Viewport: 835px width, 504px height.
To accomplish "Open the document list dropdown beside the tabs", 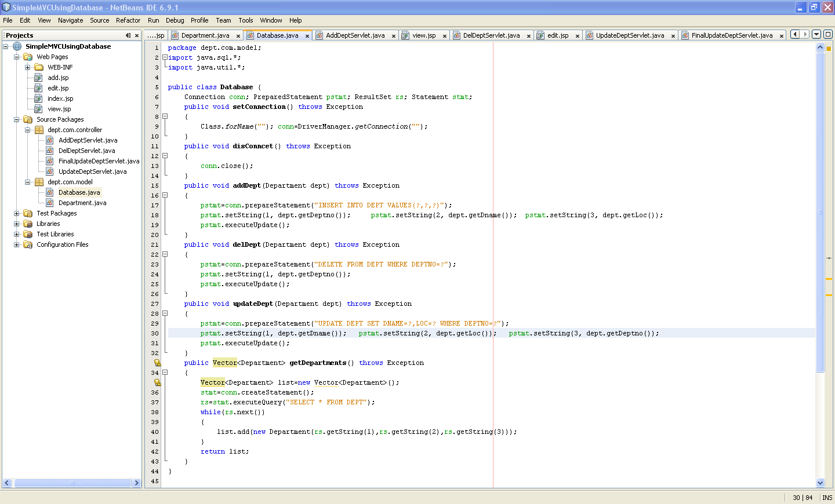I will [816, 34].
